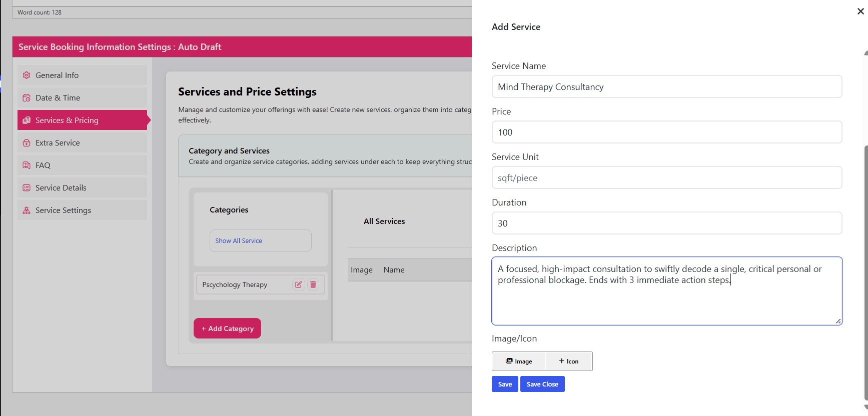Screen dimensions: 868x416
Task: Click into the Price field
Action: click(x=666, y=132)
